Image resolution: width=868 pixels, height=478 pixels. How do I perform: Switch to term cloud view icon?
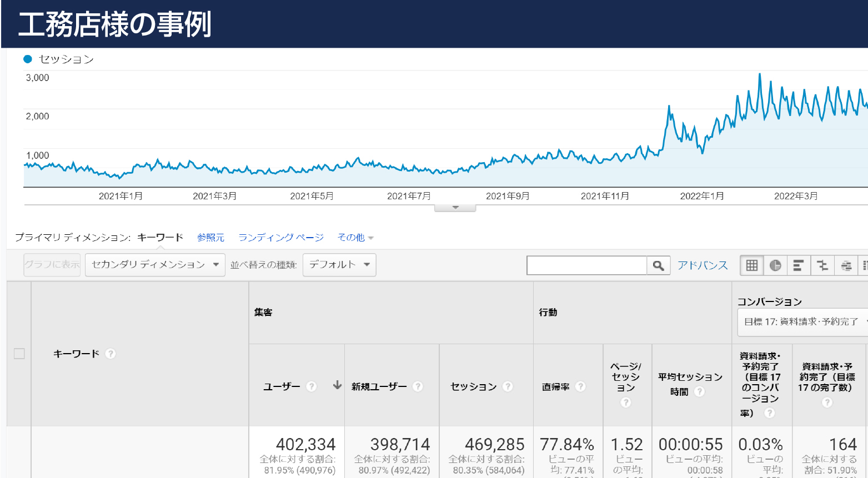846,265
